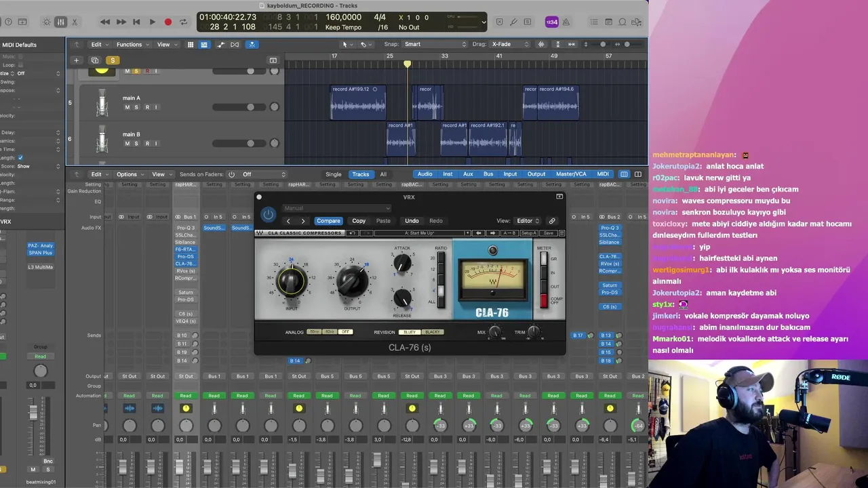This screenshot has width=868, height=488.
Task: Open the Loop Browser icon in control bar
Action: point(622,22)
